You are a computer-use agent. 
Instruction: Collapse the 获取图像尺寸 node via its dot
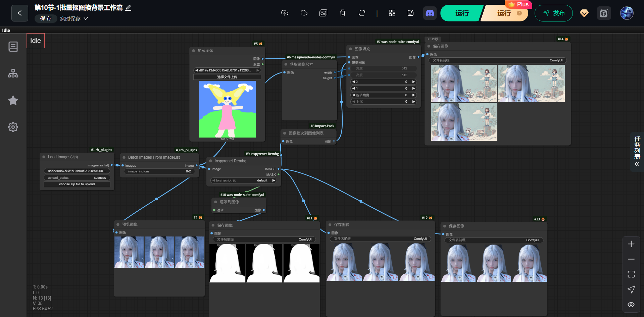click(286, 64)
